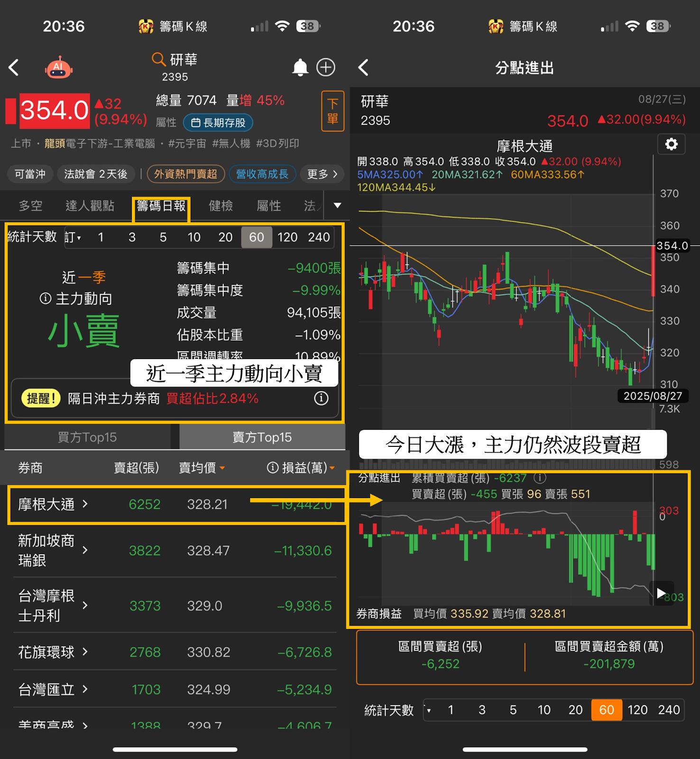Select the 可當沖 tag
The width and height of the screenshot is (700, 759).
point(30,174)
